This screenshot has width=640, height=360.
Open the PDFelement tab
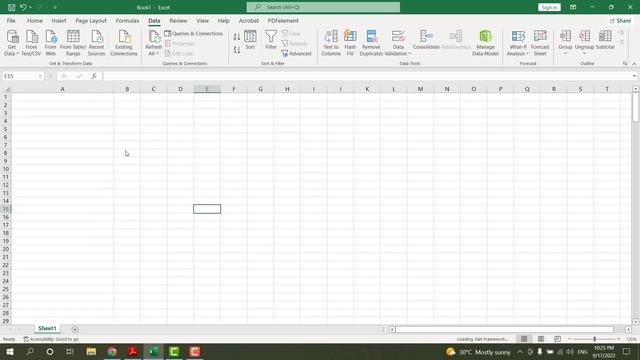point(283,20)
